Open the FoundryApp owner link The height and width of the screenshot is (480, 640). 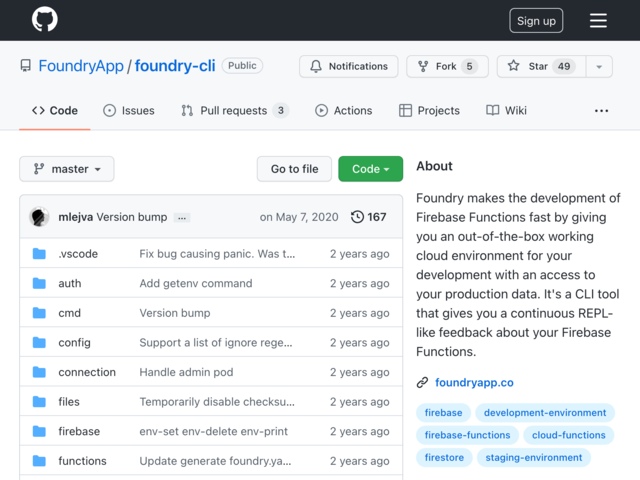(81, 66)
